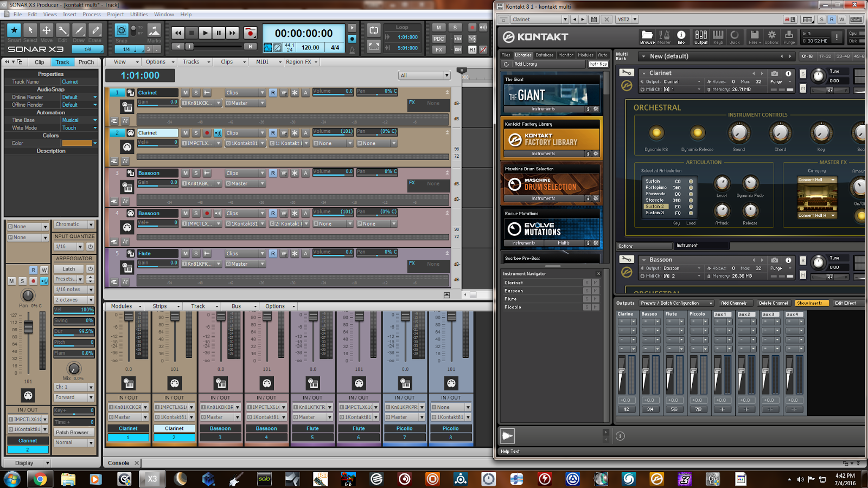This screenshot has width=868, height=488.
Task: Click Delete Channel in Outputs section
Action: pos(774,303)
